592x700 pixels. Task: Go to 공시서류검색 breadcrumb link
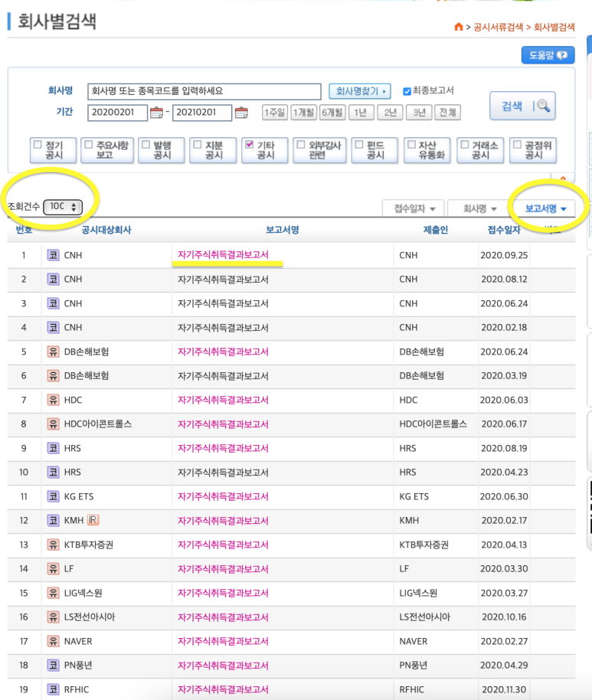[x=498, y=28]
